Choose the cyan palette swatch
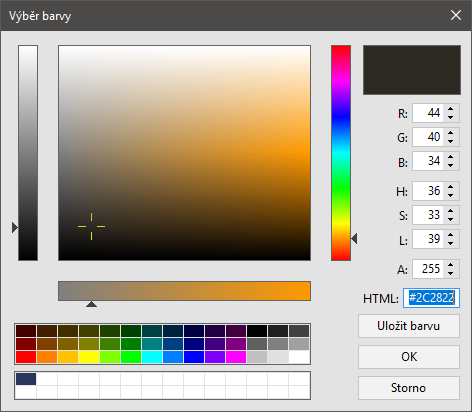 (x=152, y=357)
